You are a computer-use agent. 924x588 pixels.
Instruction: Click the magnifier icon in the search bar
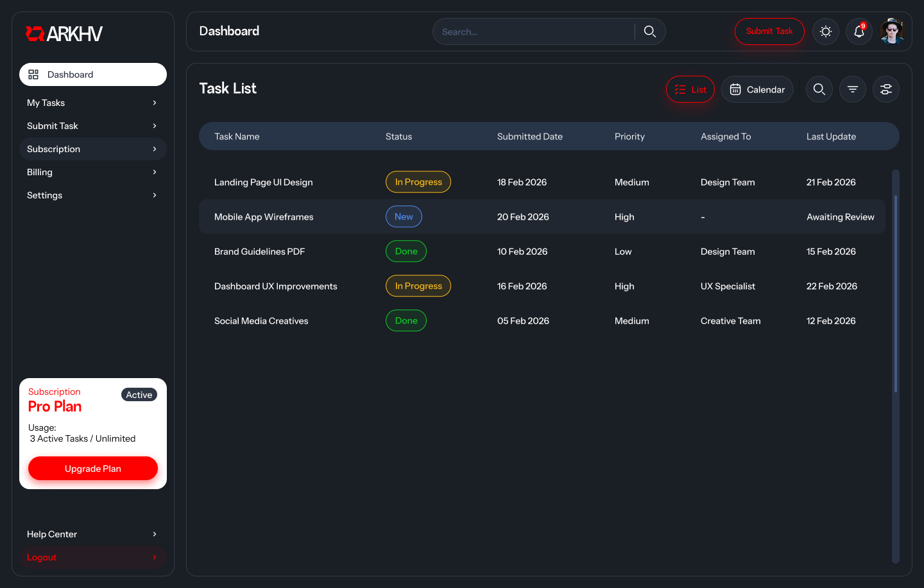click(x=649, y=31)
